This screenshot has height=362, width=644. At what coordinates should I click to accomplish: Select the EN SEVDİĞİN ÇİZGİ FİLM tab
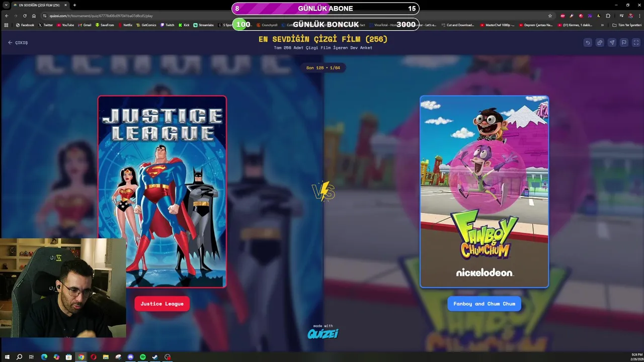(x=39, y=5)
